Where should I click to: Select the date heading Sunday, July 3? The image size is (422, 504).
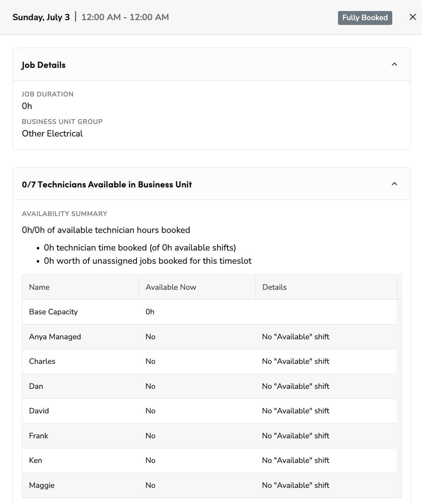tap(40, 17)
